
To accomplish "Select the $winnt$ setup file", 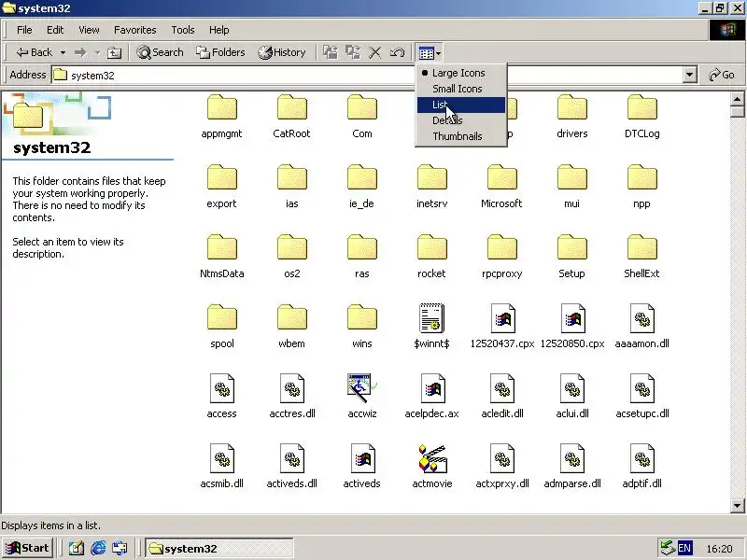I will (x=431, y=327).
